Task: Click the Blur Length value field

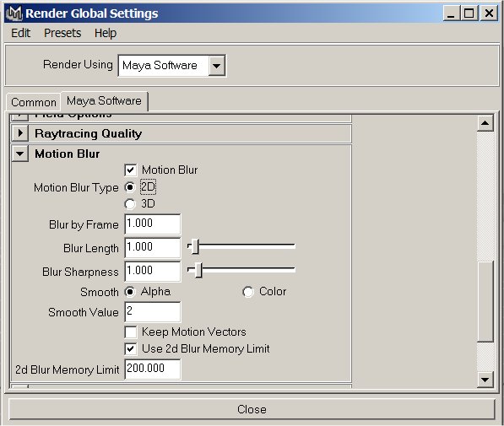Action: 152,248
